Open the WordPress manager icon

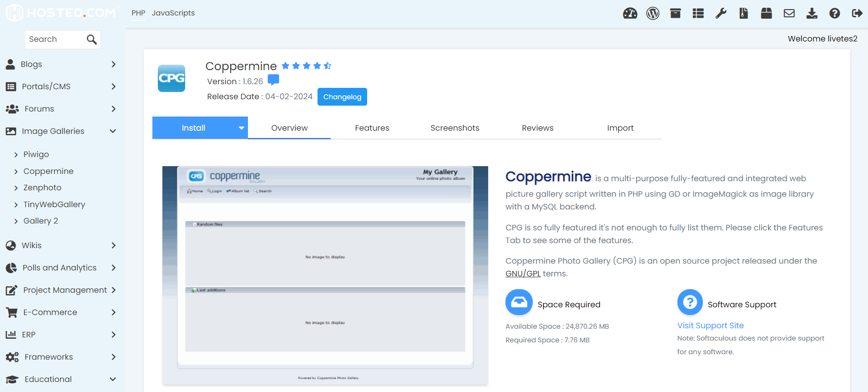[x=653, y=13]
